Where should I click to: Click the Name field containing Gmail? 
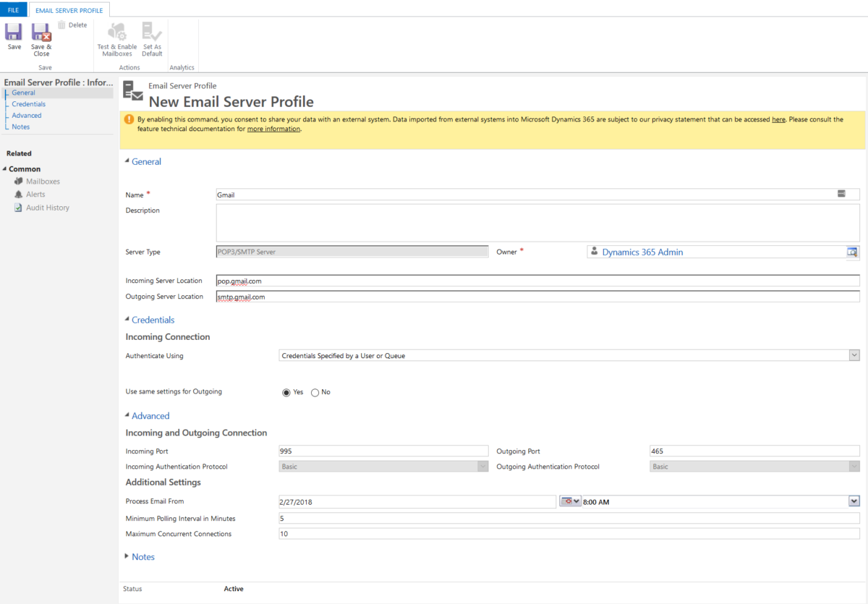point(537,195)
